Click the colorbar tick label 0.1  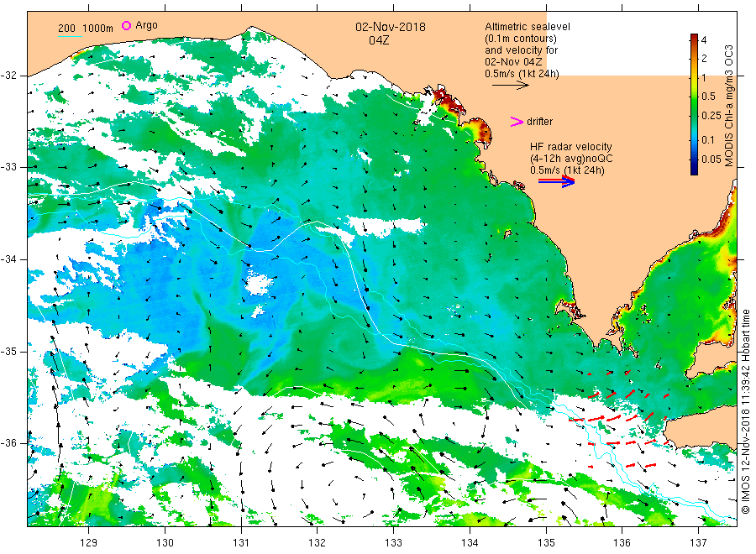click(x=708, y=139)
